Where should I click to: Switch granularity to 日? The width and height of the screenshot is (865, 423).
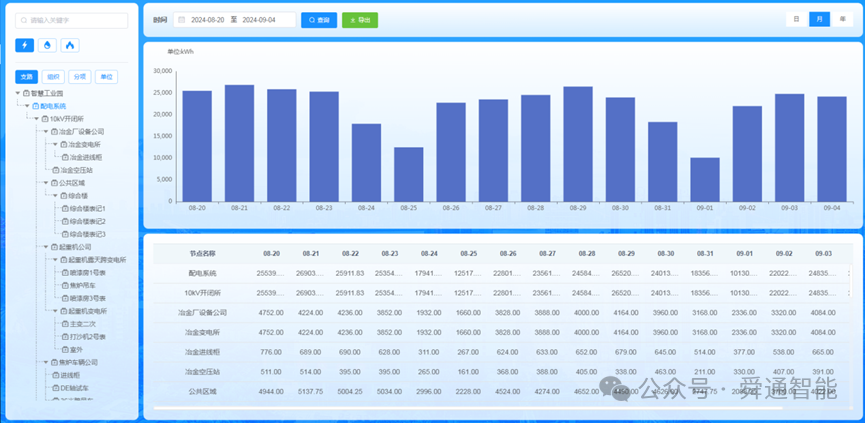(796, 19)
